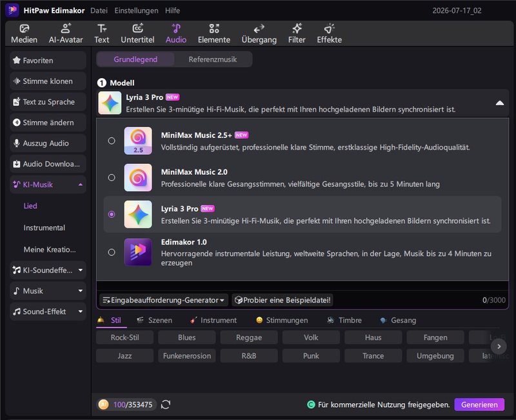Click the Edimakor 1.0 model thumbnail
This screenshot has width=516, height=420.
click(x=138, y=252)
